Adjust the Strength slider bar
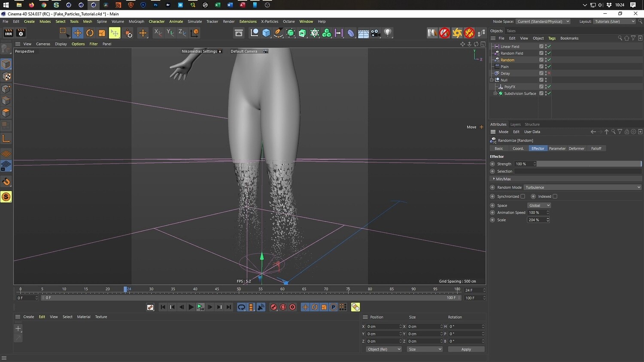 click(589, 164)
